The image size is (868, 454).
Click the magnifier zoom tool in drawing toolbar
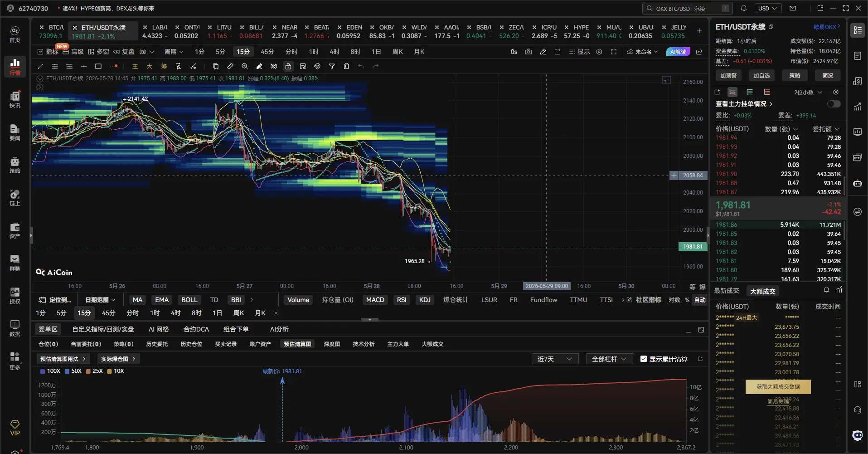(x=245, y=66)
